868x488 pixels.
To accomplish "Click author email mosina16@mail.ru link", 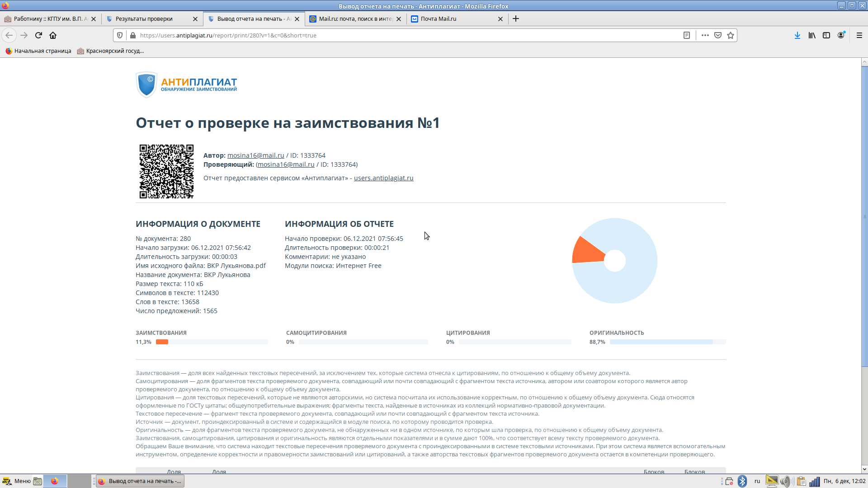I will (255, 155).
